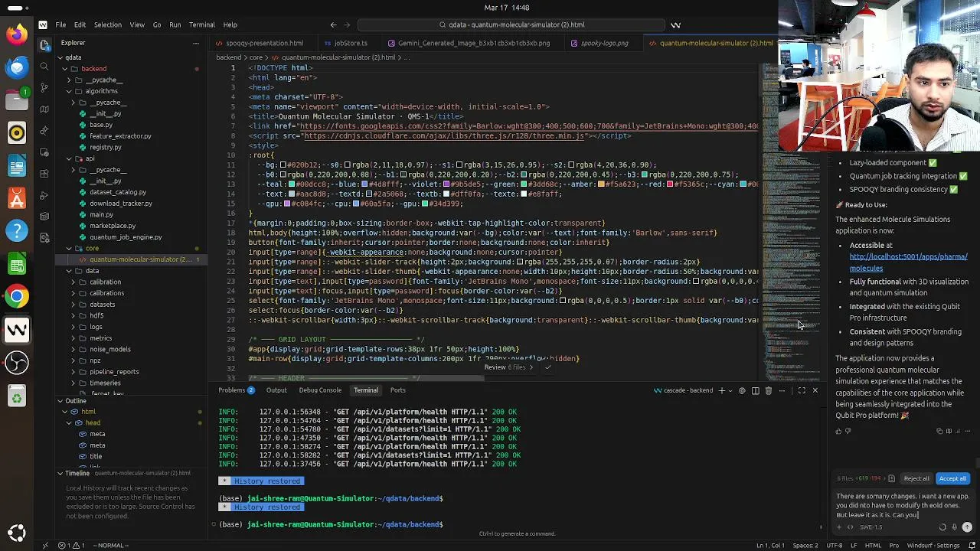Maximize the terminal panel size
Screen dimensions: 980x551
pos(802,390)
